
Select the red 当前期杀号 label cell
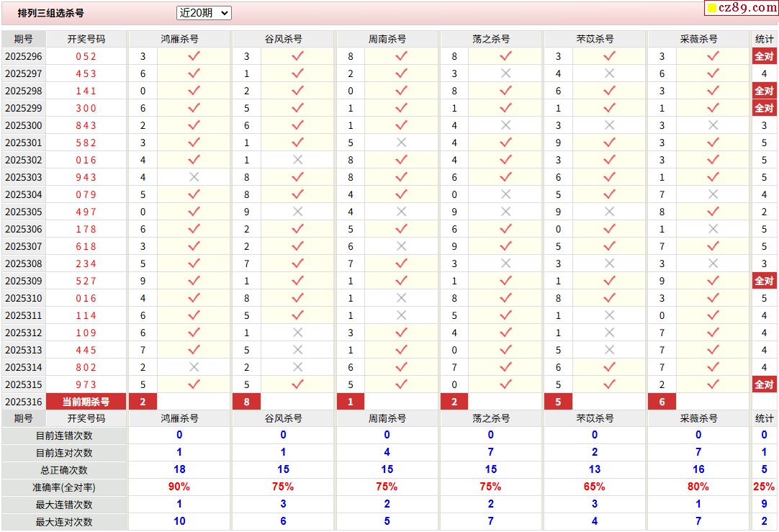tap(86, 402)
